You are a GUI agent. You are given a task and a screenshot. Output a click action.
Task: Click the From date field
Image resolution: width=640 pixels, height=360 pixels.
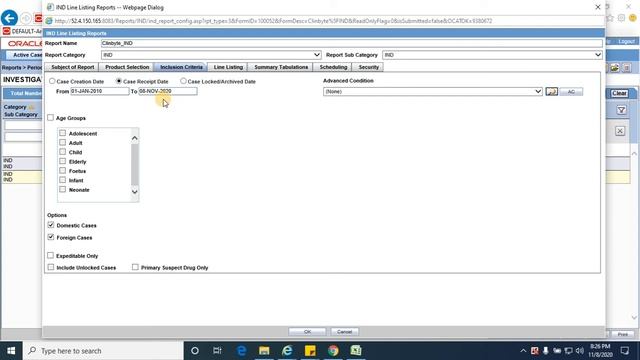tap(100, 91)
